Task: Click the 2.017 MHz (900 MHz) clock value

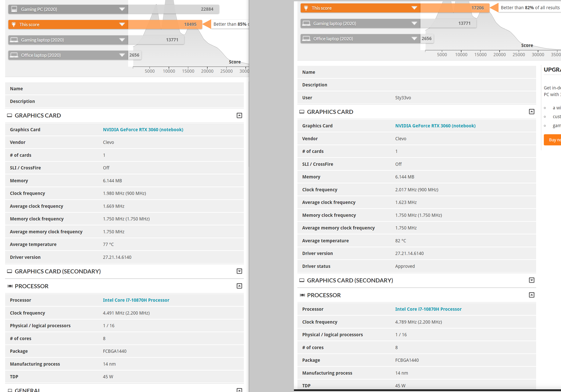Action: pyautogui.click(x=417, y=190)
